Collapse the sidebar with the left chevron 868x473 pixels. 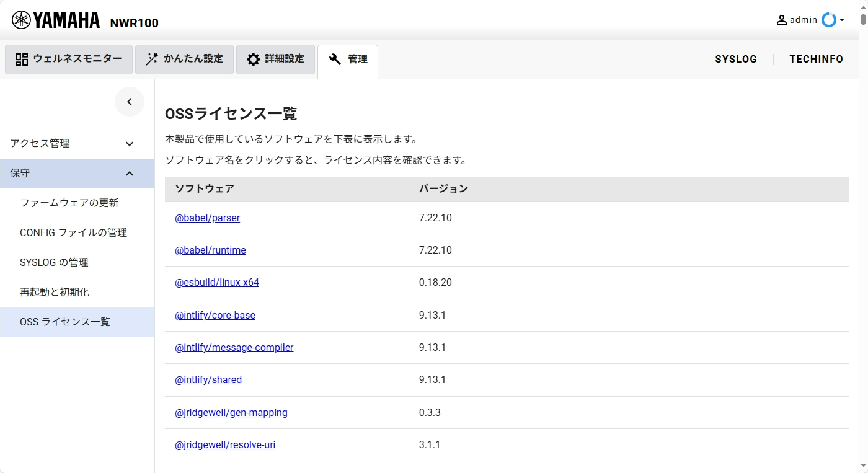130,102
